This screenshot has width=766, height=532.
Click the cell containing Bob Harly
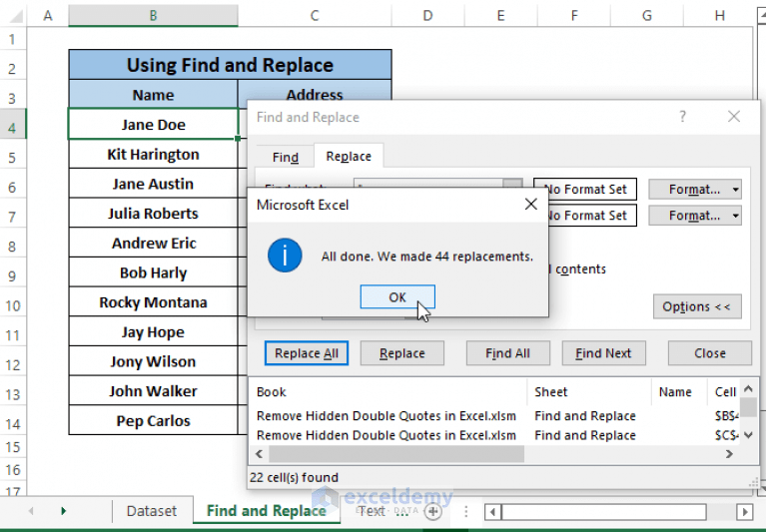[154, 272]
